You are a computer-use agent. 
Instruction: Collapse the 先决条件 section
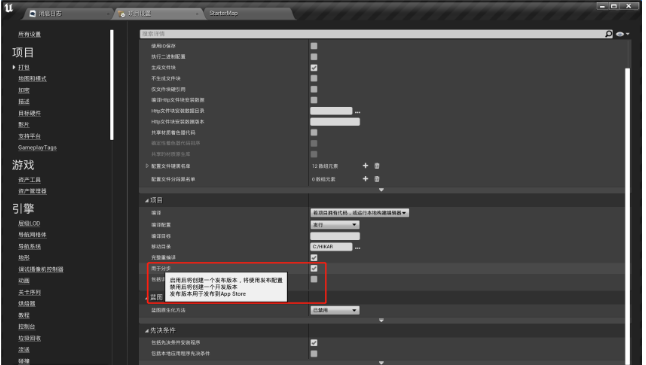tap(147, 331)
